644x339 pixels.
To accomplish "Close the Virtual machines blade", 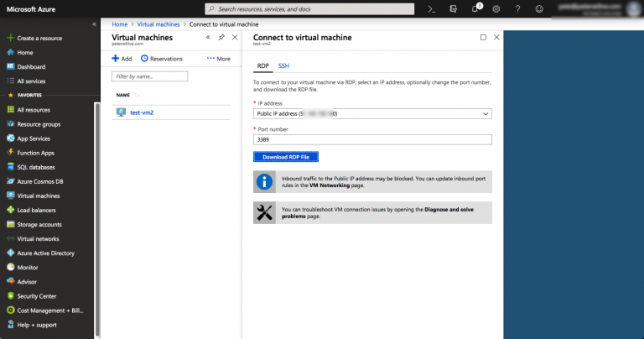I will click(235, 38).
